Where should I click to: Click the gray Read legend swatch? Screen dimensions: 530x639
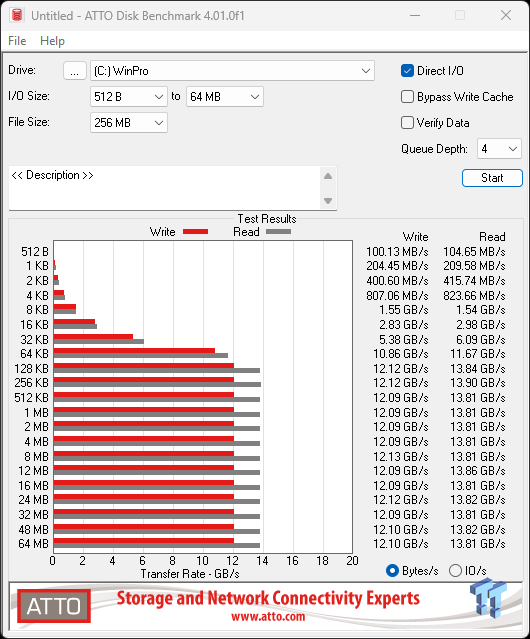(278, 231)
